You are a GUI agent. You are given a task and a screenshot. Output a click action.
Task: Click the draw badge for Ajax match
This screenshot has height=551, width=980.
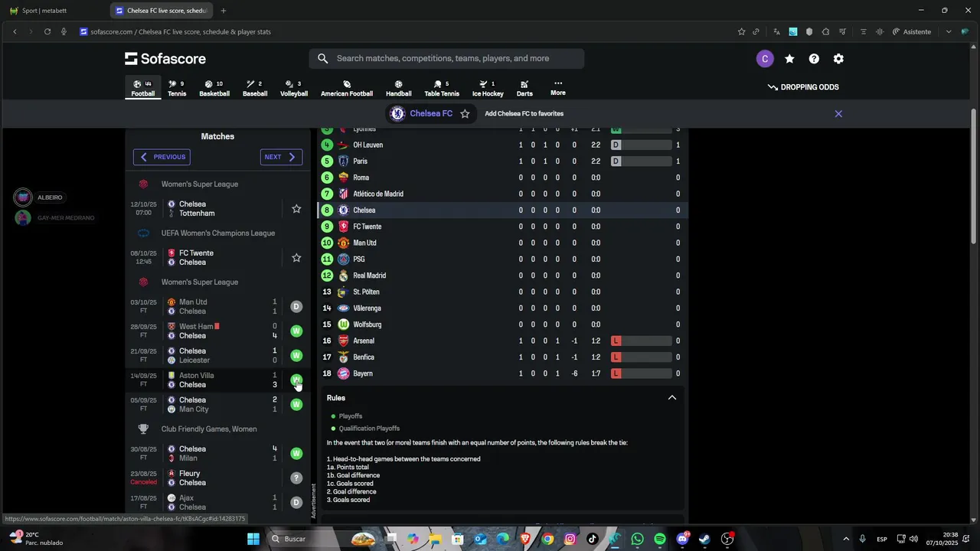[x=296, y=503]
